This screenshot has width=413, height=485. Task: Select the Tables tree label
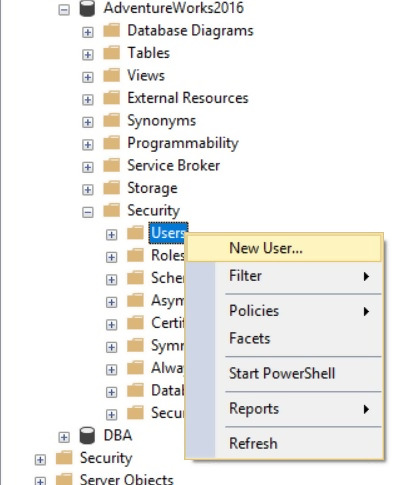point(149,53)
